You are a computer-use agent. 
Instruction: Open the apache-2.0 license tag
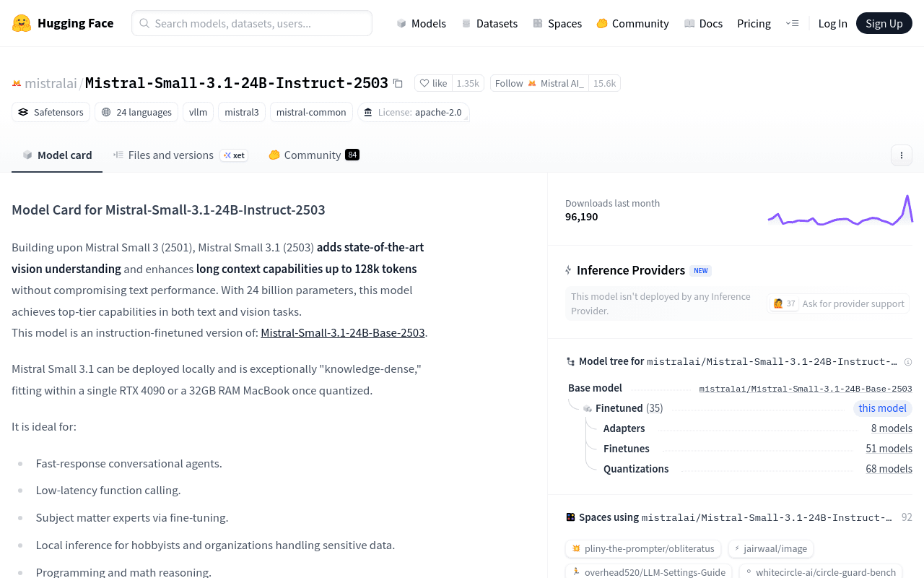pos(414,112)
